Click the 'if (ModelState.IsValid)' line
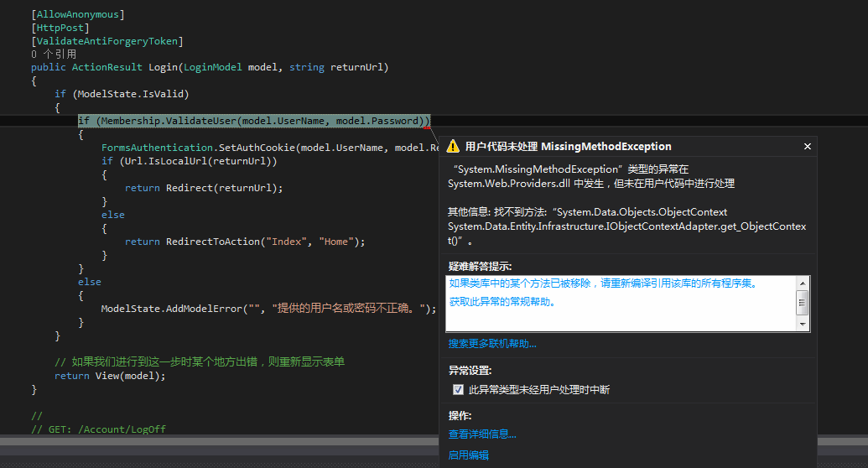868x468 pixels. (122, 94)
